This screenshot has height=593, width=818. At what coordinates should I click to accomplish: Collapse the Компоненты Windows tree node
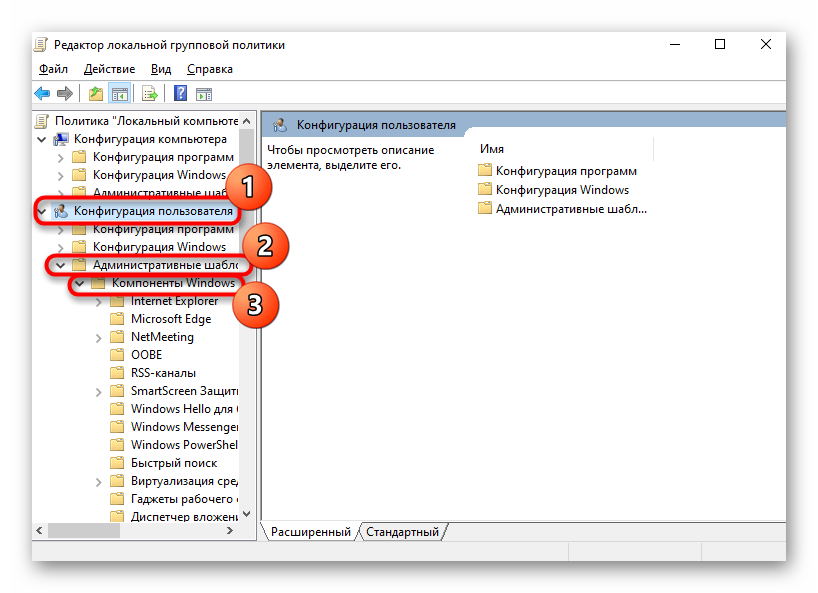coord(80,284)
